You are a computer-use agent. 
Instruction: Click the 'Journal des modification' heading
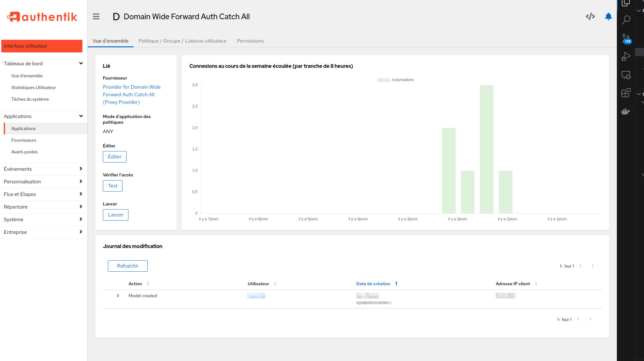pos(133,246)
